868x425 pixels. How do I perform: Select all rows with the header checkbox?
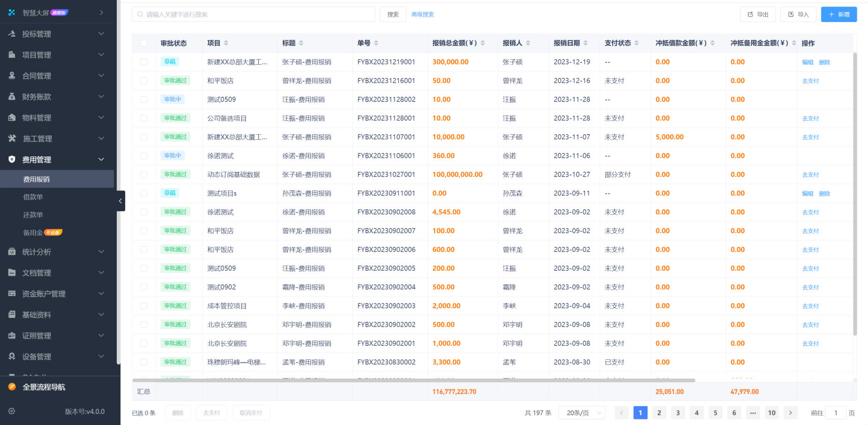tap(144, 43)
